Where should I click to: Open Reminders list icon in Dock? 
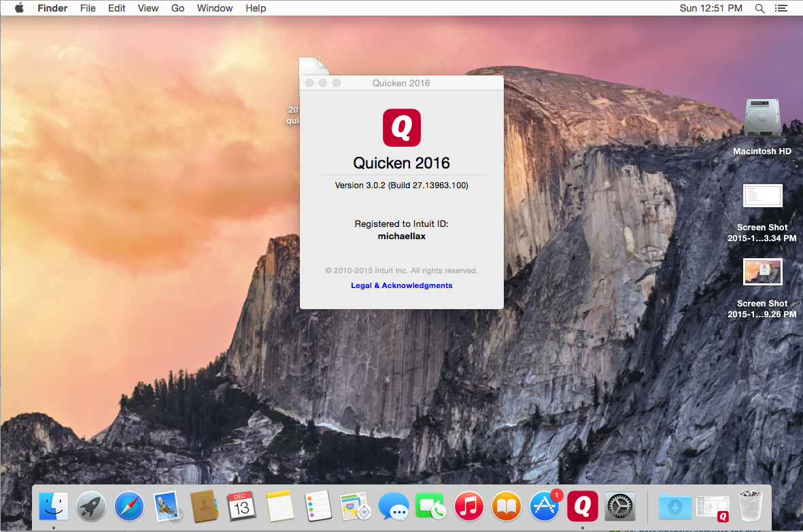coord(318,506)
